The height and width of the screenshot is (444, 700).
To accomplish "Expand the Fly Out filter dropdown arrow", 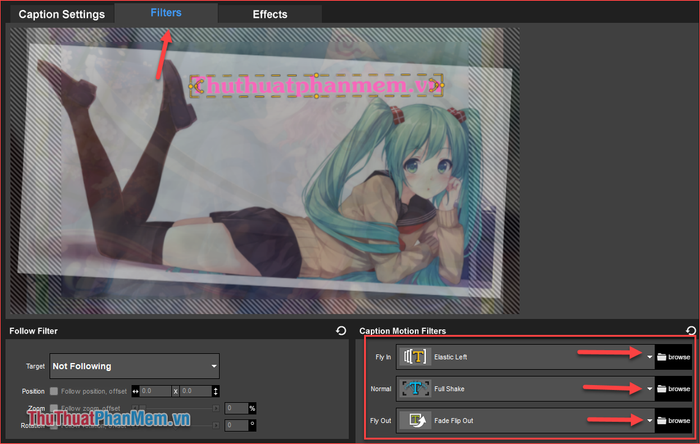I will (650, 420).
